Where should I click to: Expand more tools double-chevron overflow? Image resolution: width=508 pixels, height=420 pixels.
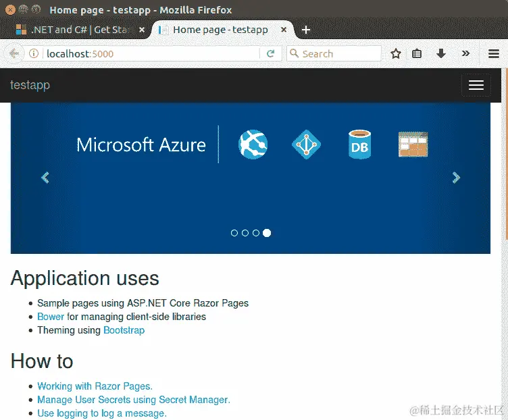click(x=465, y=53)
